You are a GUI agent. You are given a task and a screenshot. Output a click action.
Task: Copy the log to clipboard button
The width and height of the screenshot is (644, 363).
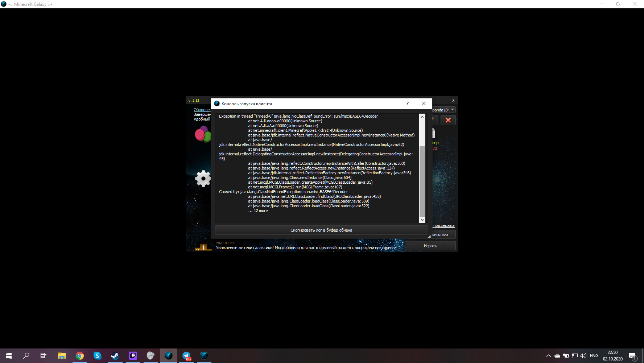[321, 230]
